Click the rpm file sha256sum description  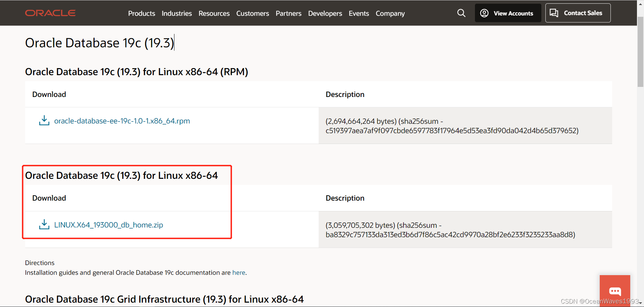[452, 126]
